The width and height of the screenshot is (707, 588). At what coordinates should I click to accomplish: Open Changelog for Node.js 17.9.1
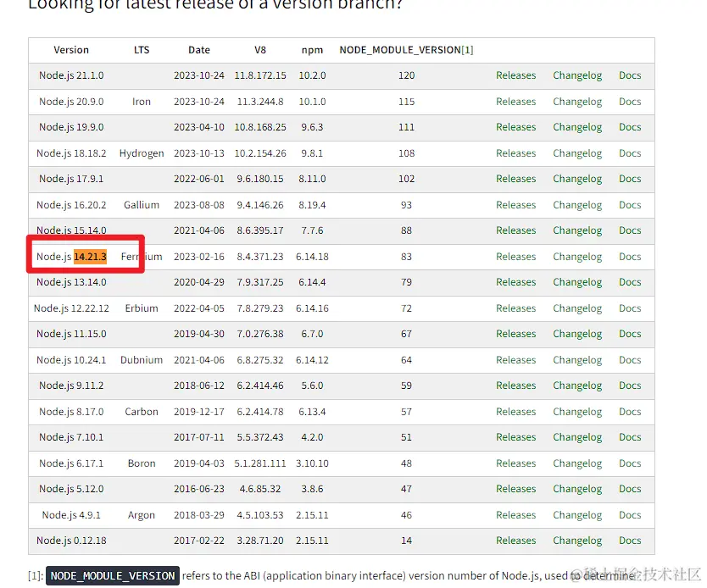pos(577,179)
